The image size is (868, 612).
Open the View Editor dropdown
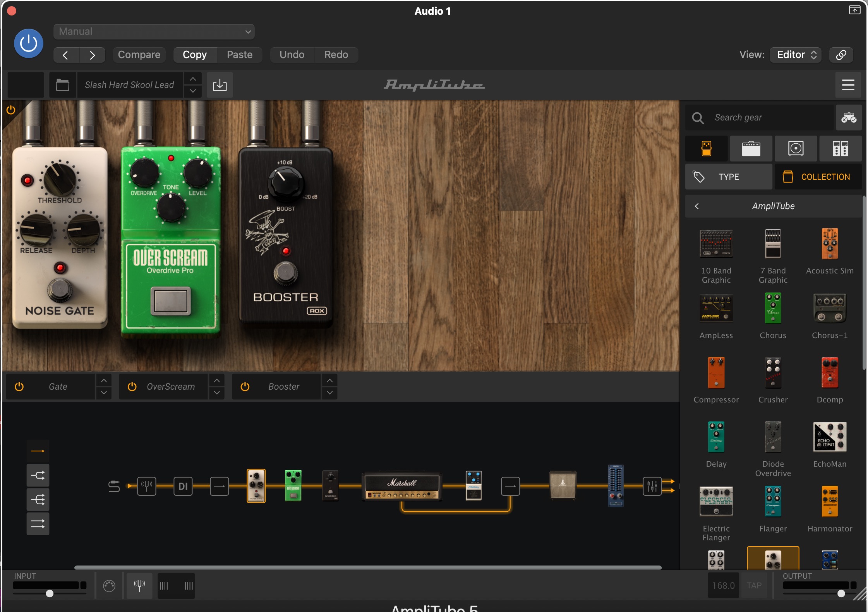click(796, 55)
